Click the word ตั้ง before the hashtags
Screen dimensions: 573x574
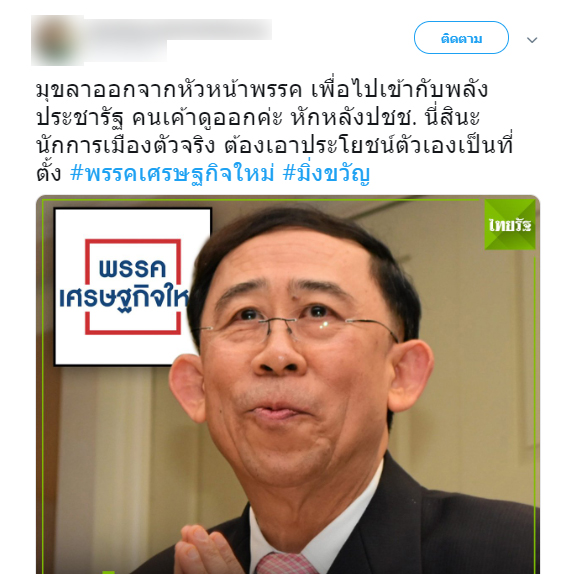(x=49, y=174)
